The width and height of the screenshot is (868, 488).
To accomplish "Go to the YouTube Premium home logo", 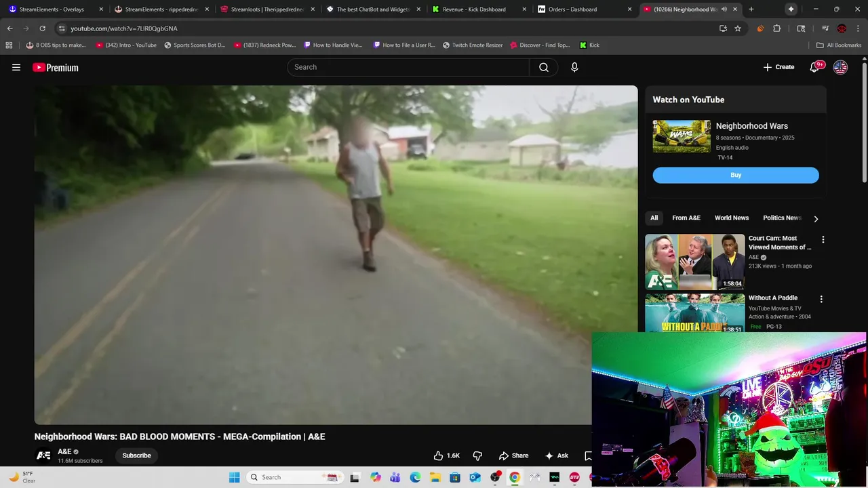I will [56, 67].
